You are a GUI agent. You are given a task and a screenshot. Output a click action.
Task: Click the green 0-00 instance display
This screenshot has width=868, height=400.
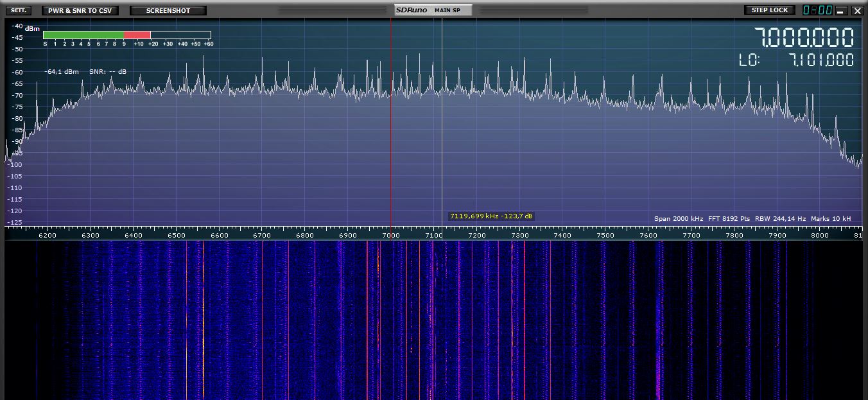[817, 10]
